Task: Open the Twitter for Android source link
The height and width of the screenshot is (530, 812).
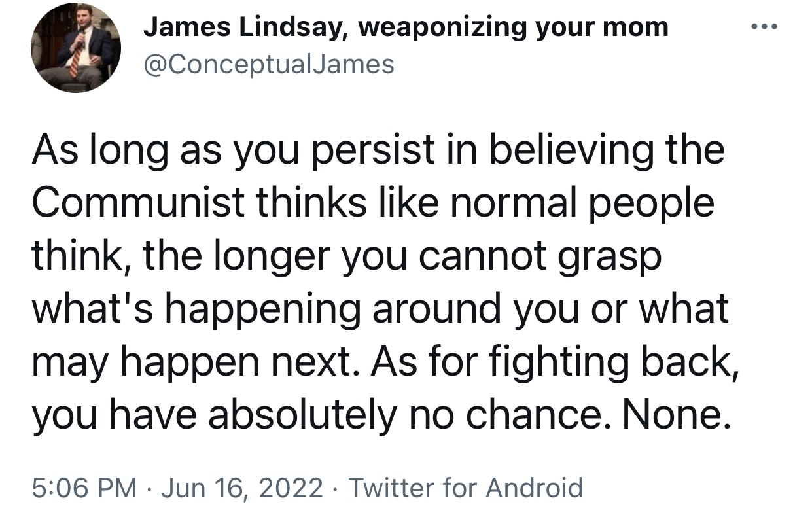Action: (465, 487)
